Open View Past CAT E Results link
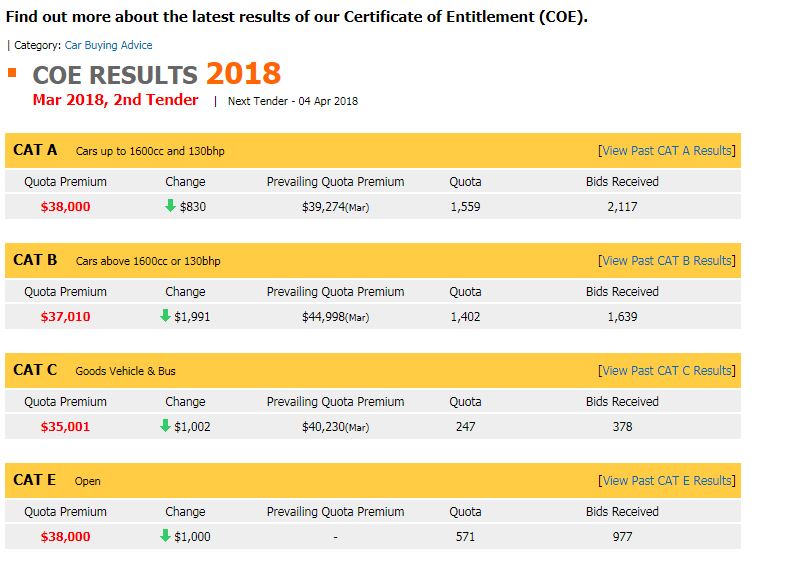The height and width of the screenshot is (564, 806). tap(667, 481)
